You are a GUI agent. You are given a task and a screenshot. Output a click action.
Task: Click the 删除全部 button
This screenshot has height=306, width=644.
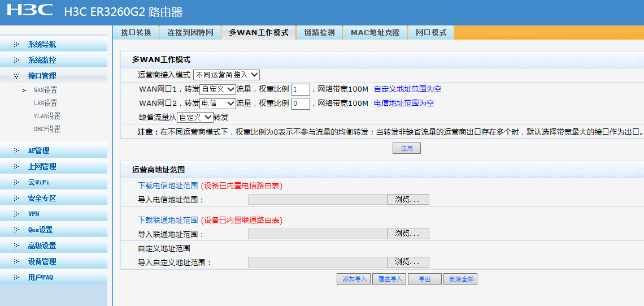[x=460, y=279]
